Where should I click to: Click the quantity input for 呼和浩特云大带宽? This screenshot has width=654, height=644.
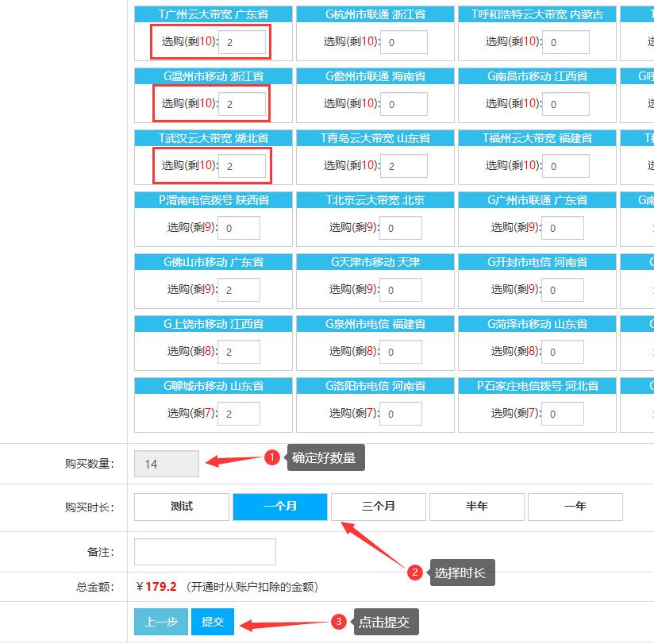566,42
